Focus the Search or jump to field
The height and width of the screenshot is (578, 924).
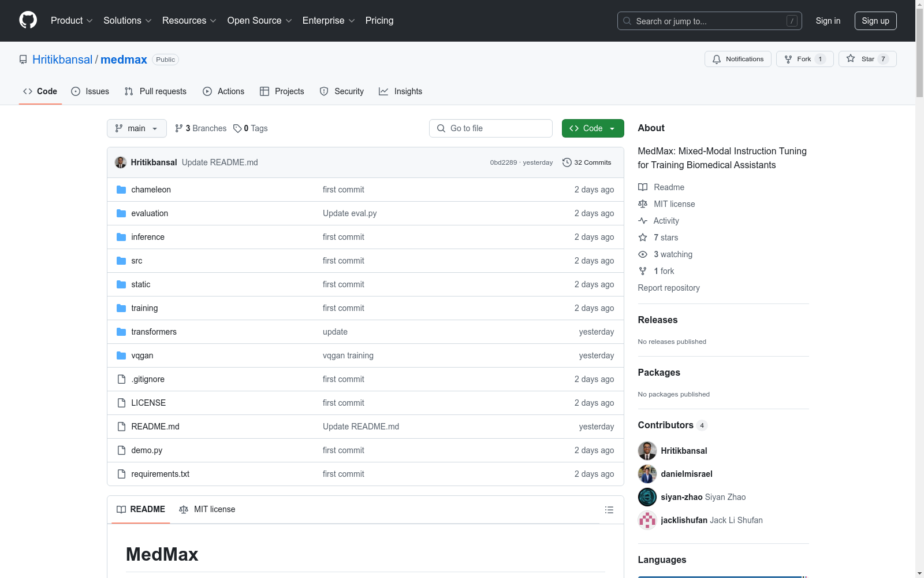pyautogui.click(x=710, y=21)
